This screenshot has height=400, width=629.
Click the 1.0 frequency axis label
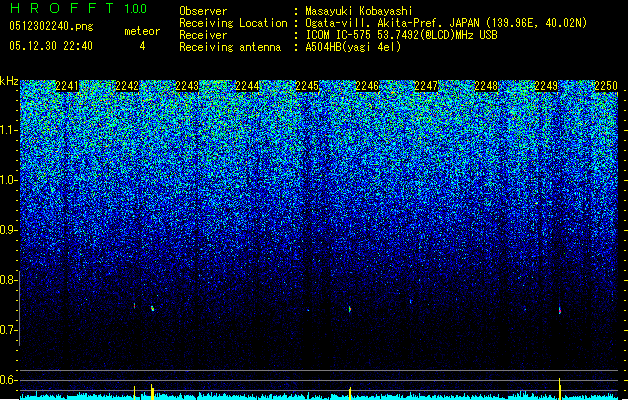(x=8, y=180)
